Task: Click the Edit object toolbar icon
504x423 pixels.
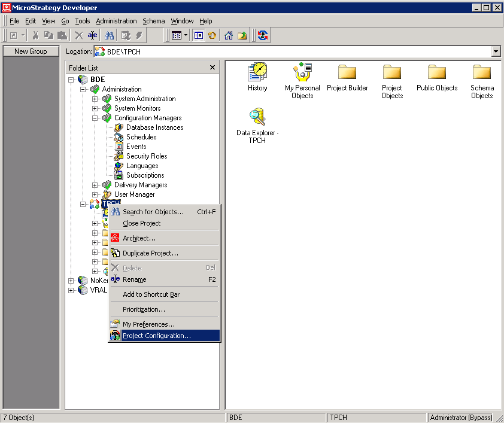Action: (126, 35)
